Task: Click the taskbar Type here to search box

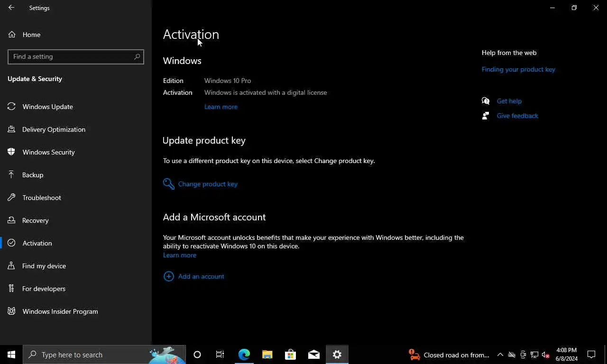Action: 104,355
